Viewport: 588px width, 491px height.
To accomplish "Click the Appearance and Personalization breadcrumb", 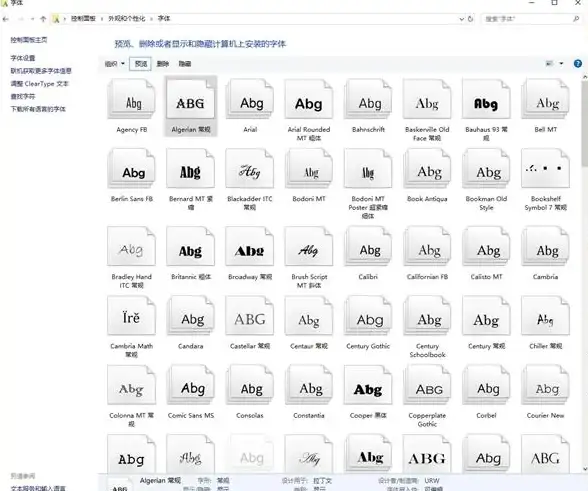I will coord(126,18).
